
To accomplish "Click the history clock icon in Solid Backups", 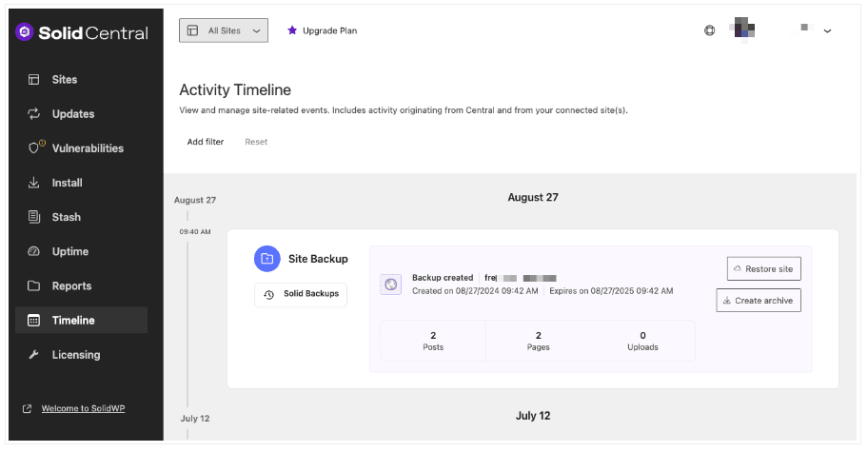I will (x=269, y=295).
